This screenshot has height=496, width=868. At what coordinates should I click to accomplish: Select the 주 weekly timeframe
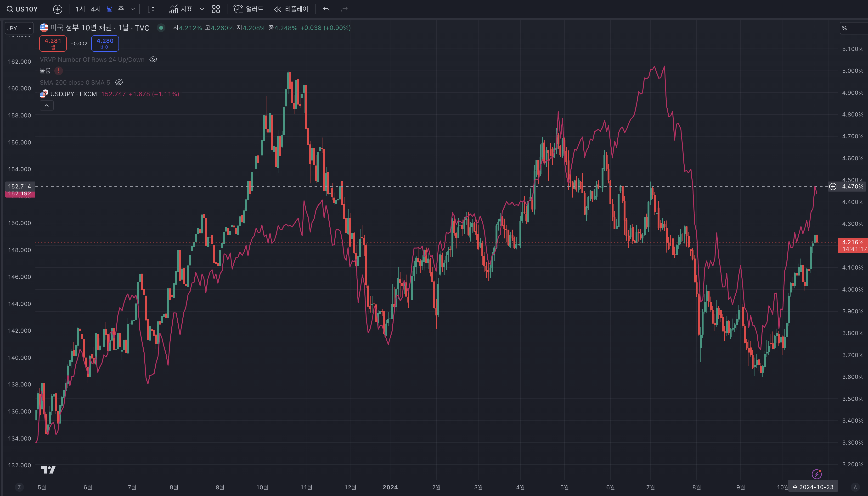[x=121, y=9]
